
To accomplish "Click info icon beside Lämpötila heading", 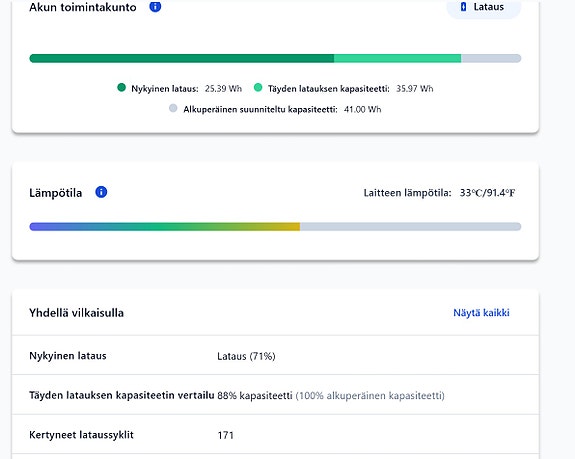I will (x=101, y=192).
